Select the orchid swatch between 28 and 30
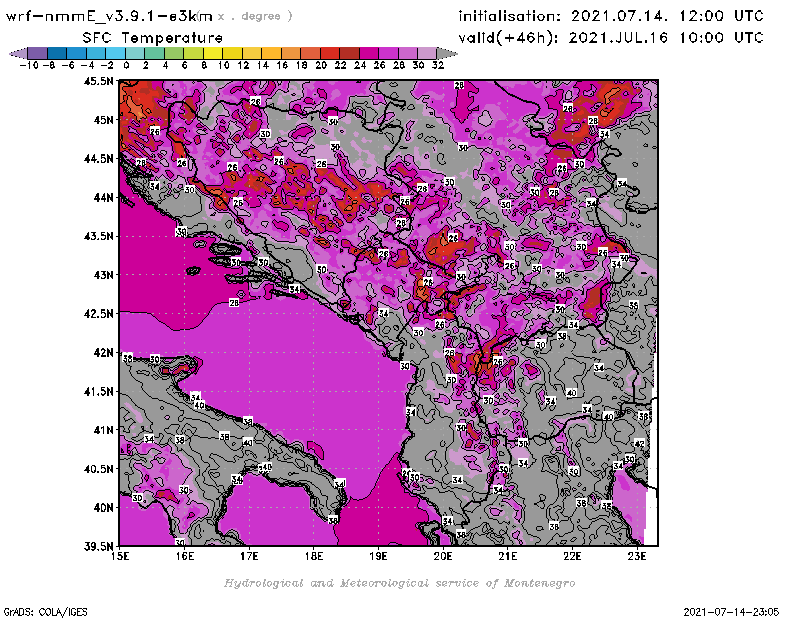The image size is (800, 618). [408, 54]
